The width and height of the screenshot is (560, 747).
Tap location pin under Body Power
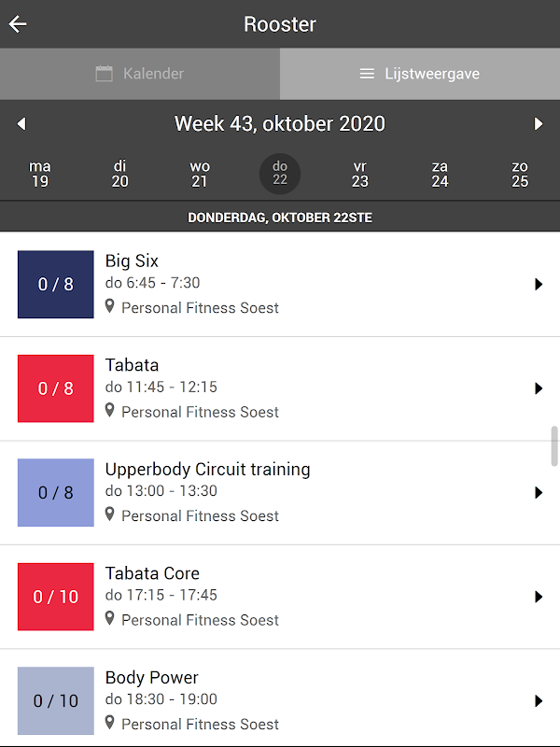109,723
